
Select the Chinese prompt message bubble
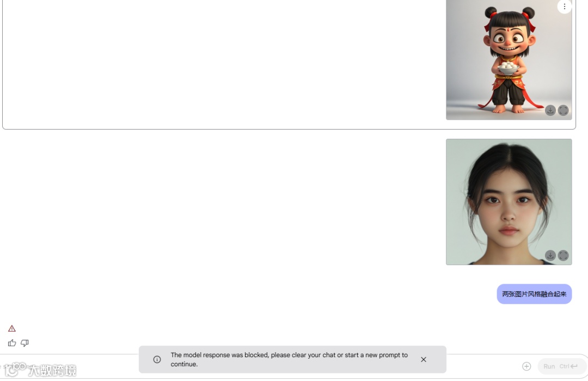tap(535, 294)
